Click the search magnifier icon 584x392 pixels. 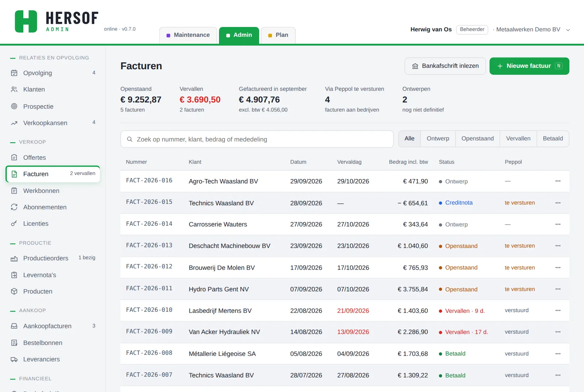click(x=130, y=139)
